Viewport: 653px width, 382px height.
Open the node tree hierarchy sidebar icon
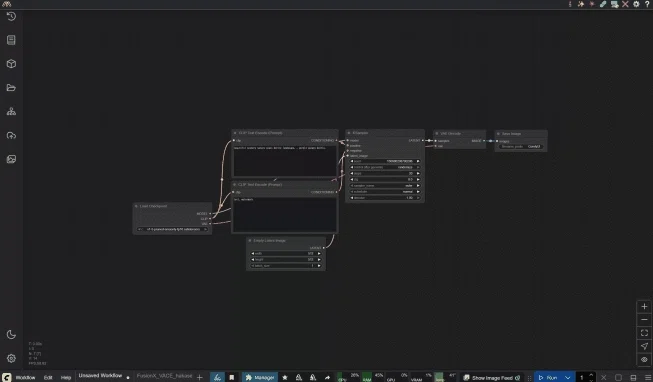(11, 111)
